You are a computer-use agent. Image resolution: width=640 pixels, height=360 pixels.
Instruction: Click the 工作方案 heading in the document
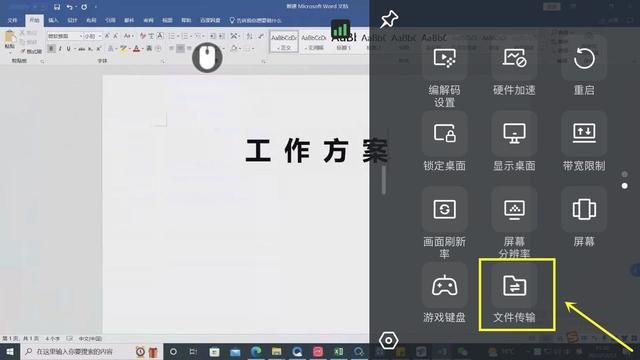click(x=317, y=151)
